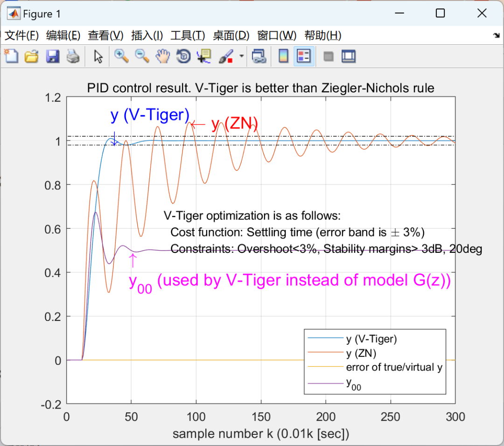Open the 帮助(H) menu
This screenshot has width=504, height=446.
(323, 35)
